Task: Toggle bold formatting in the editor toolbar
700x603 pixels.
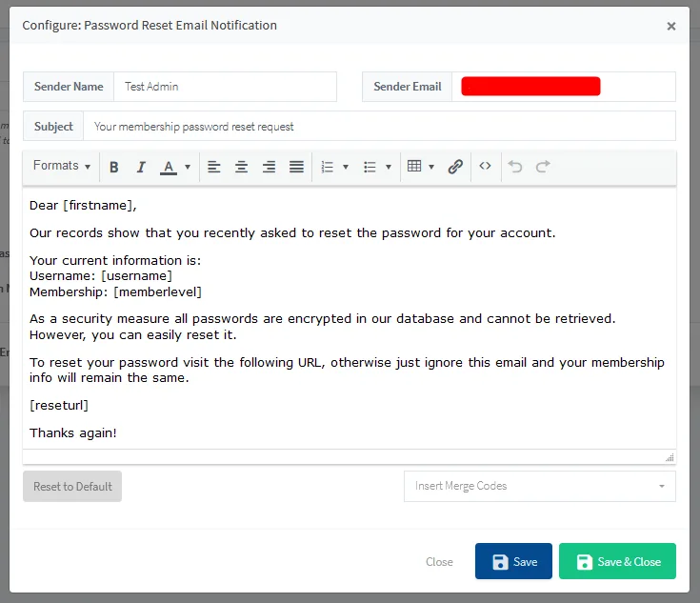Action: coord(114,167)
